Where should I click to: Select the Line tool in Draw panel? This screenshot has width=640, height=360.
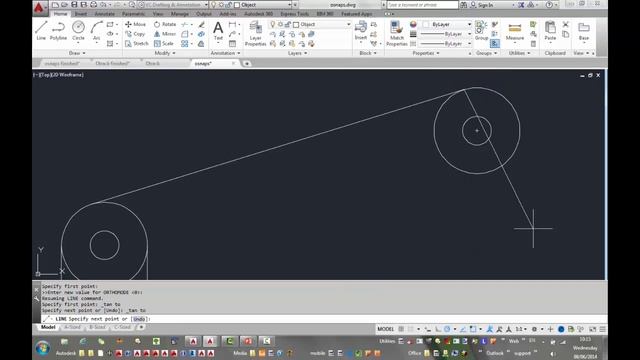click(41, 31)
